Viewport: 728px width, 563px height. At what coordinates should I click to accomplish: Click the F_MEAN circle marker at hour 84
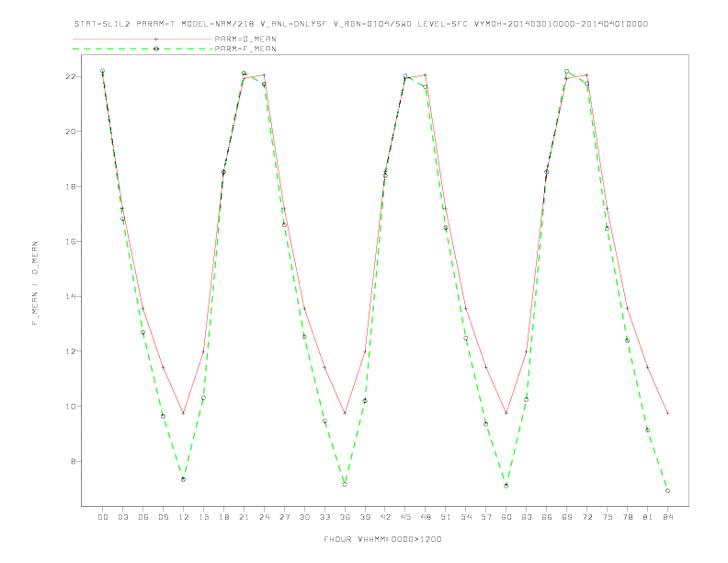[x=667, y=491]
